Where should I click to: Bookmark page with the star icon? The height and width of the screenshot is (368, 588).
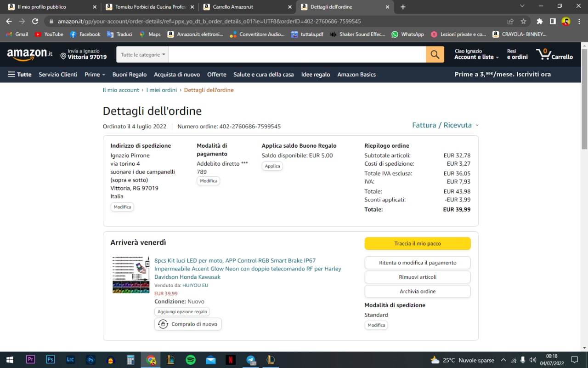(x=523, y=22)
